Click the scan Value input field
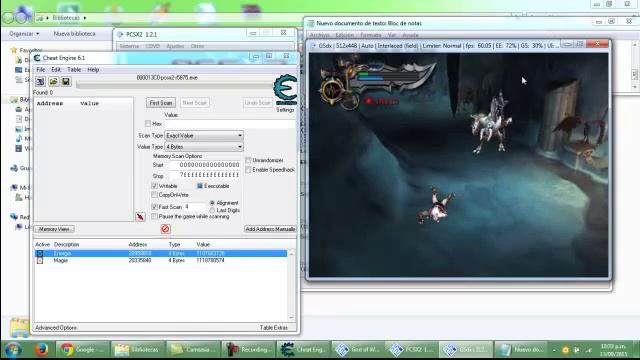This screenshot has height=360, width=640. click(231, 123)
